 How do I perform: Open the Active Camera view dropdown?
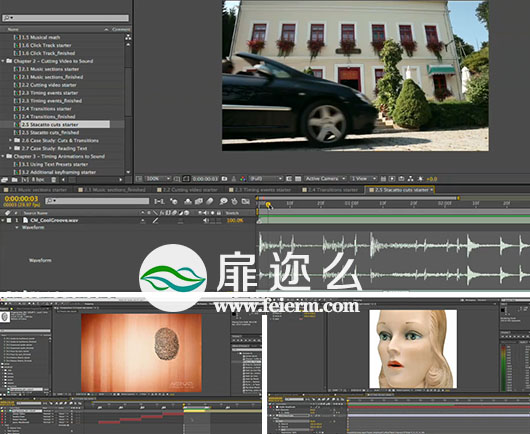[x=325, y=179]
